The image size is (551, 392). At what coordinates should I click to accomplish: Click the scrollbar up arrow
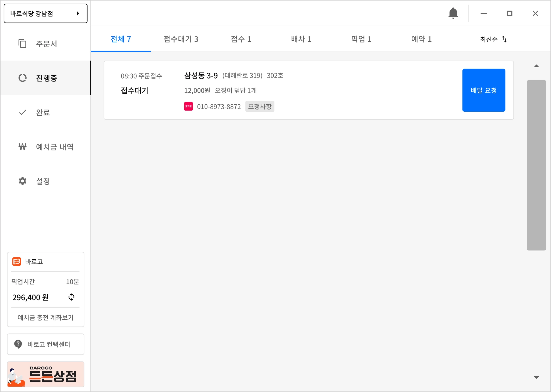click(536, 66)
